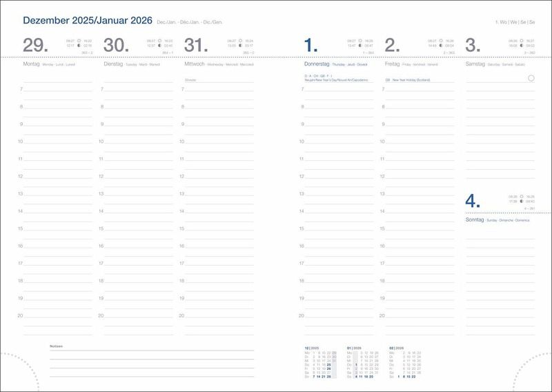Click the sunrise icon beside date 29
This screenshot has height=392, width=552.
pyautogui.click(x=79, y=41)
